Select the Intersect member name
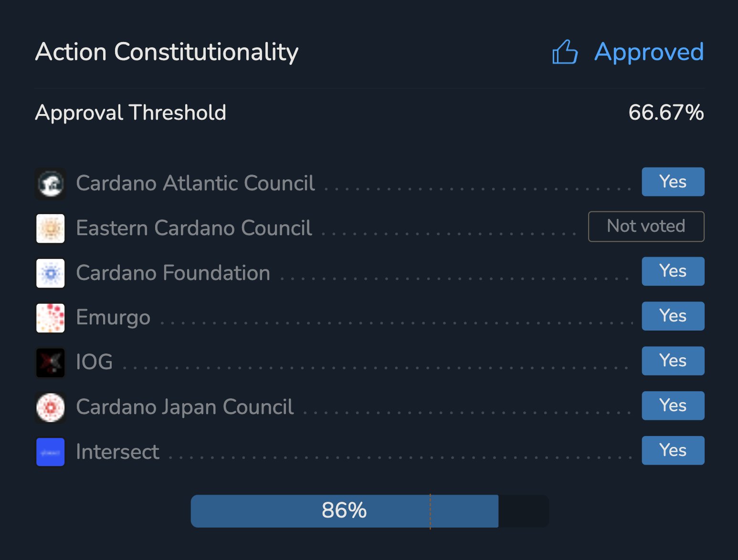This screenshot has height=560, width=738. (x=117, y=452)
